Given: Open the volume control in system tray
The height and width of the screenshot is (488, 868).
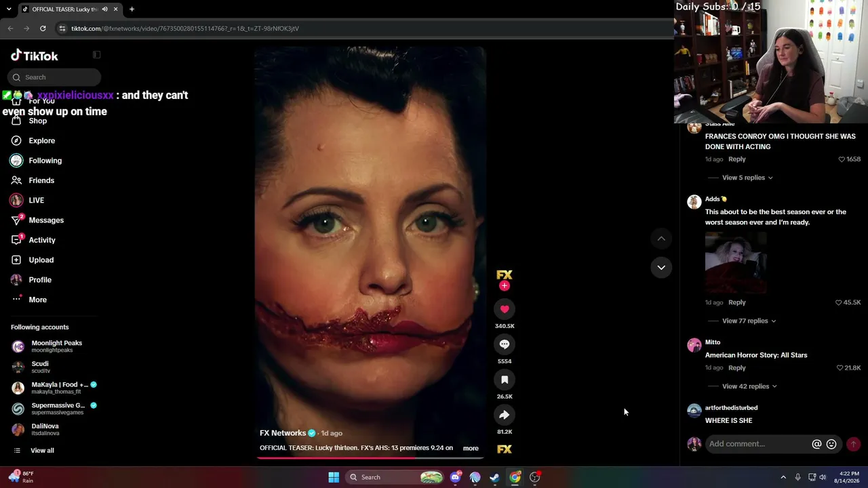Looking at the screenshot, I should [x=823, y=477].
